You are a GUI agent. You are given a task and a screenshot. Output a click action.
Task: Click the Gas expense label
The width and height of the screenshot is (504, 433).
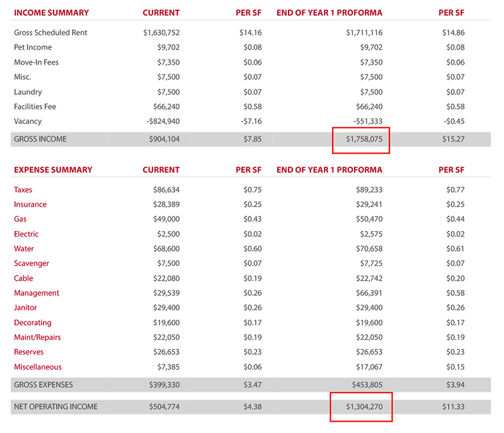pyautogui.click(x=20, y=219)
